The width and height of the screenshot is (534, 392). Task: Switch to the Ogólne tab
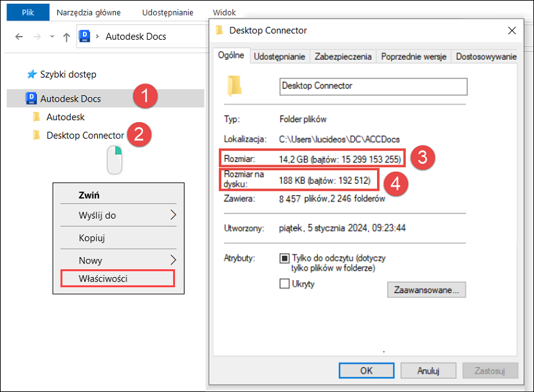click(x=231, y=55)
